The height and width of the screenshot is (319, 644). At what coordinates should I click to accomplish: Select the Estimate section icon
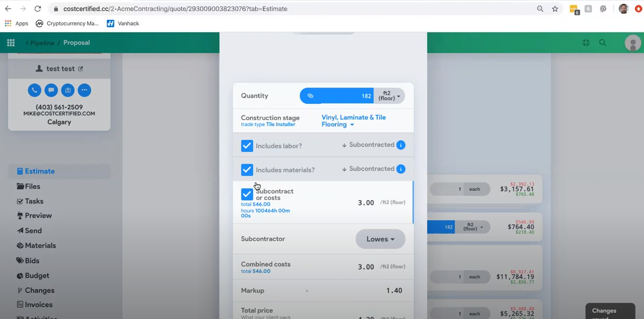[x=19, y=171]
